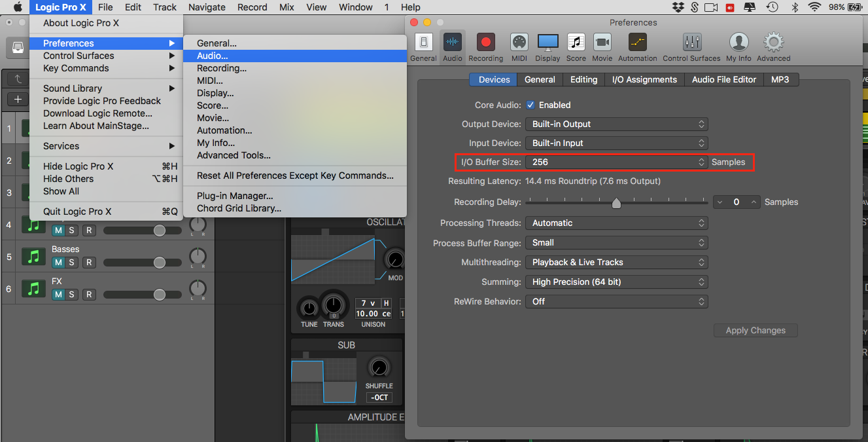
Task: Click the add track plus button
Action: [18, 100]
